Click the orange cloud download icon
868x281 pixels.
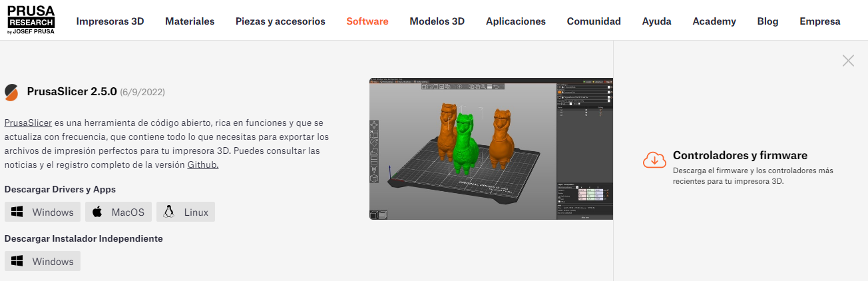654,160
